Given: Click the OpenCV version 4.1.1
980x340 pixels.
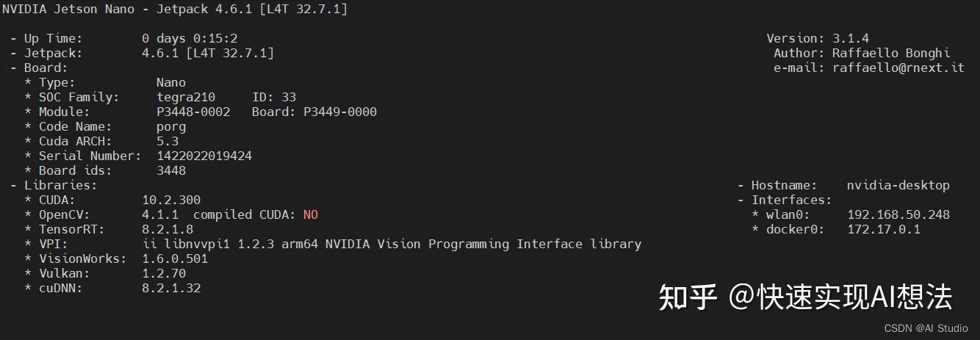Looking at the screenshot, I should (160, 214).
